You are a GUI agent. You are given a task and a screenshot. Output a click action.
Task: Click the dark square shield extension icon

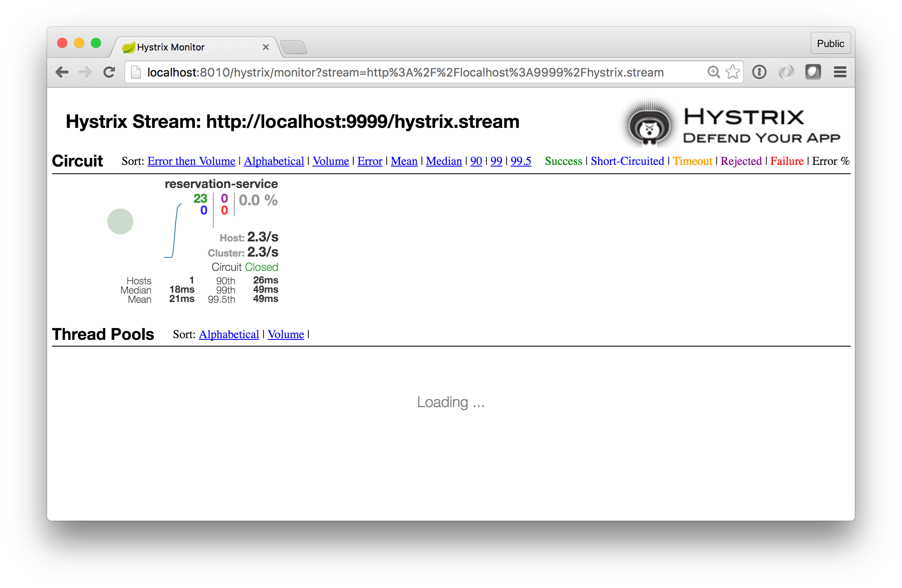[813, 72]
